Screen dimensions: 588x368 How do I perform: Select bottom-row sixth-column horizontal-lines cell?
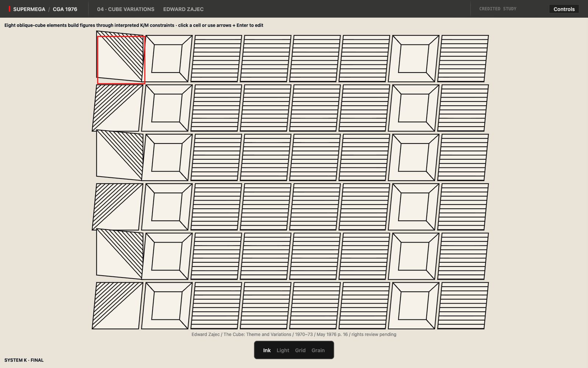pos(364,305)
